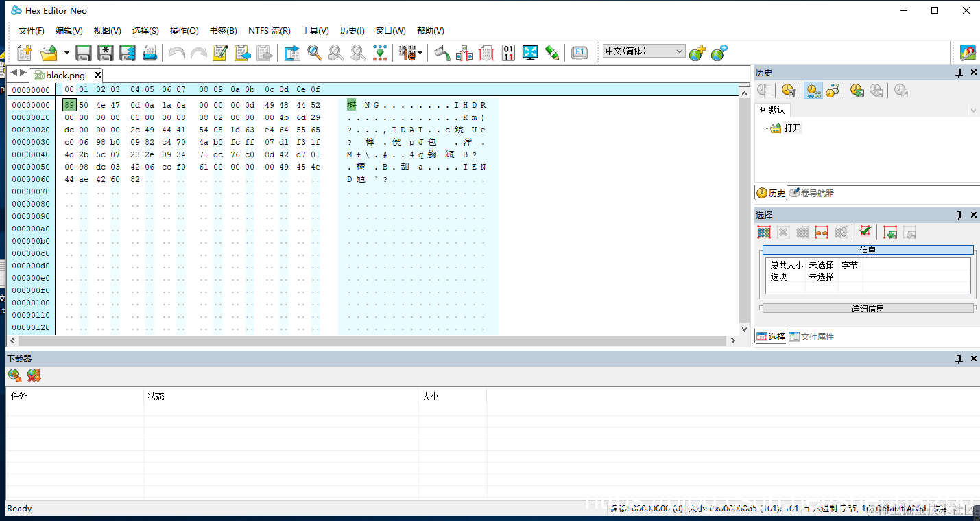Open the display format dropdown arrow
The height and width of the screenshot is (521, 980).
[x=420, y=53]
